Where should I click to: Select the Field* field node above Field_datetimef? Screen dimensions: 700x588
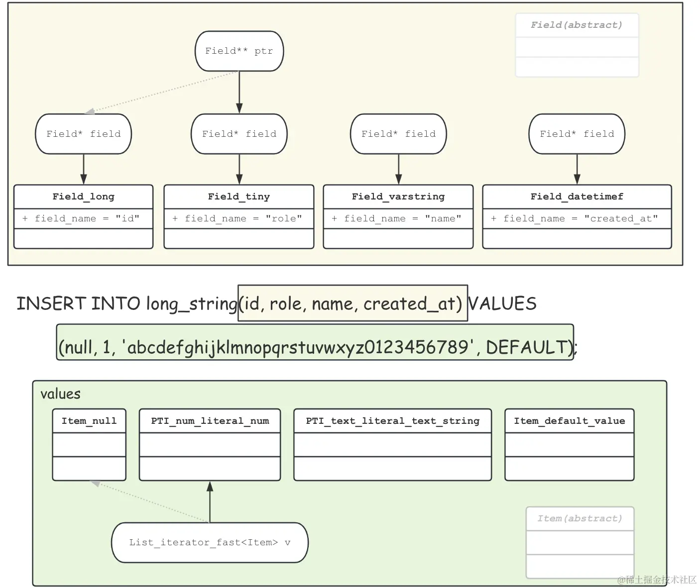[x=577, y=133]
